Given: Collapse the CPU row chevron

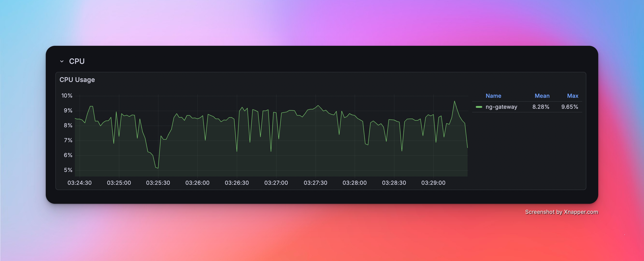Looking at the screenshot, I should click(x=62, y=61).
